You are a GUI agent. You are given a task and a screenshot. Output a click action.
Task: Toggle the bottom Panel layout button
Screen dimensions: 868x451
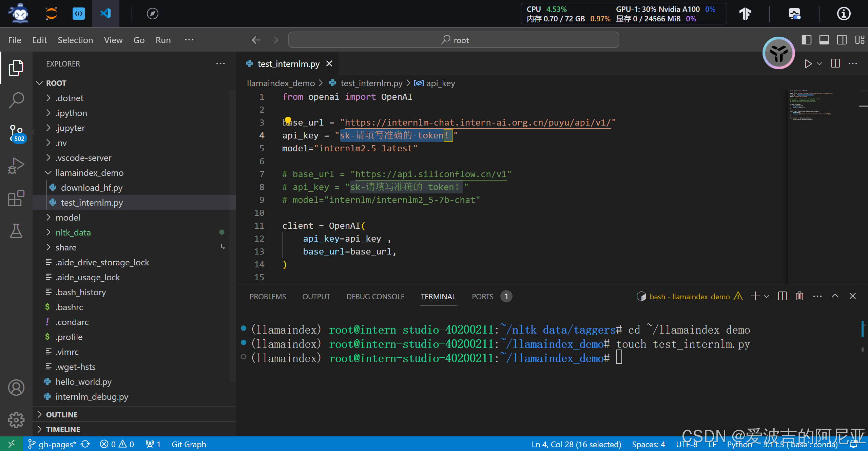824,40
